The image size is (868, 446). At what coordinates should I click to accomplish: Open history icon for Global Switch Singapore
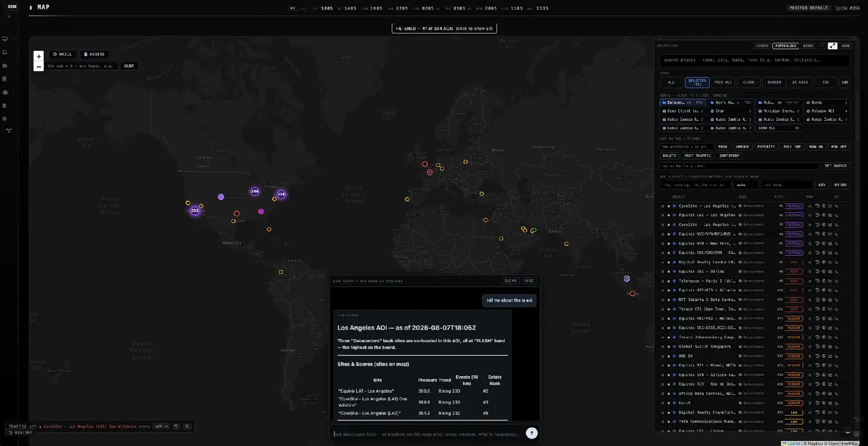tap(817, 346)
